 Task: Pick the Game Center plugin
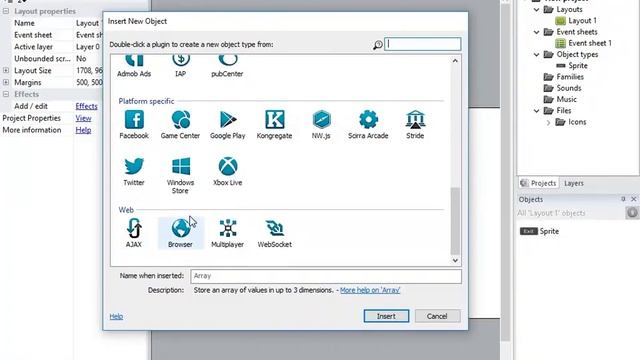[180, 125]
